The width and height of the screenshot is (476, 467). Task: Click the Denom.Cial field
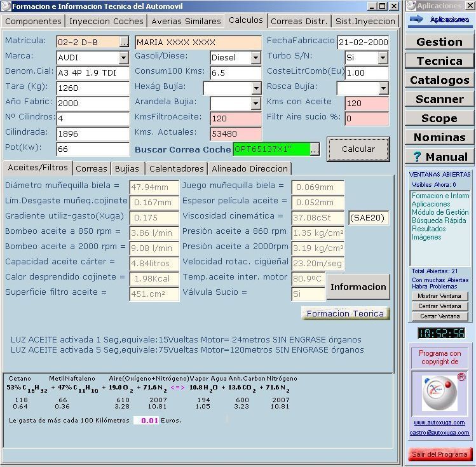click(x=93, y=73)
